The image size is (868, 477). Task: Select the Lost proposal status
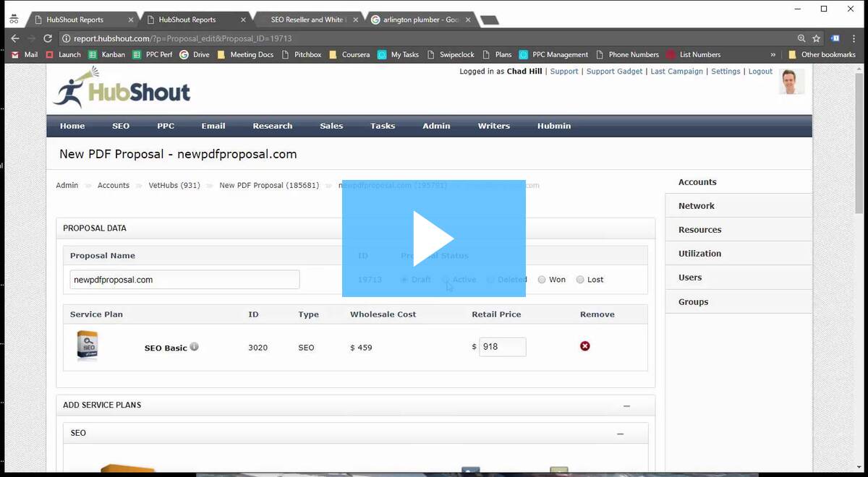click(580, 280)
